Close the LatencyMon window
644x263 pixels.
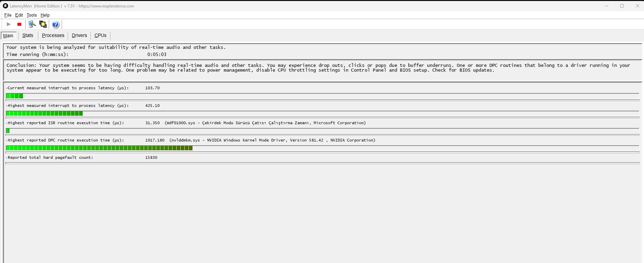(x=637, y=6)
